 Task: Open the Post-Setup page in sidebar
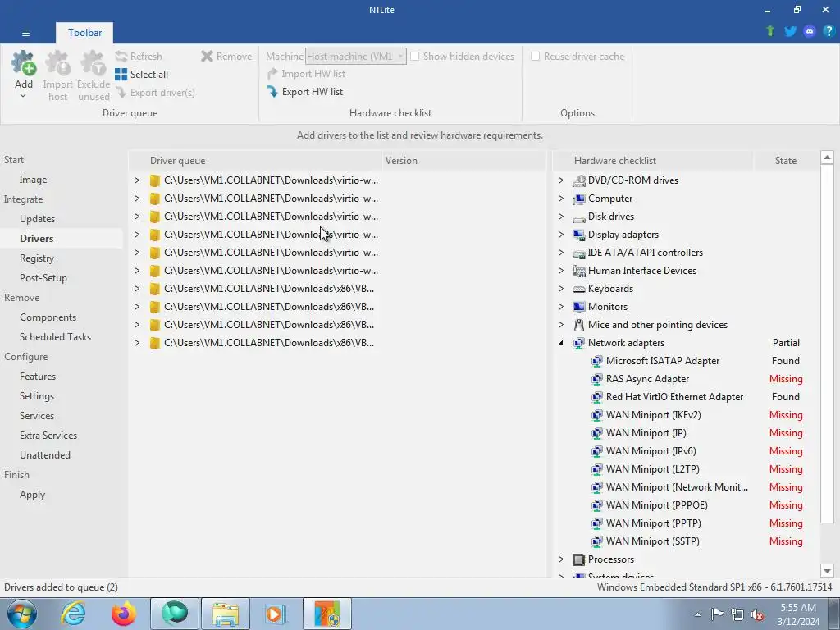pos(43,278)
